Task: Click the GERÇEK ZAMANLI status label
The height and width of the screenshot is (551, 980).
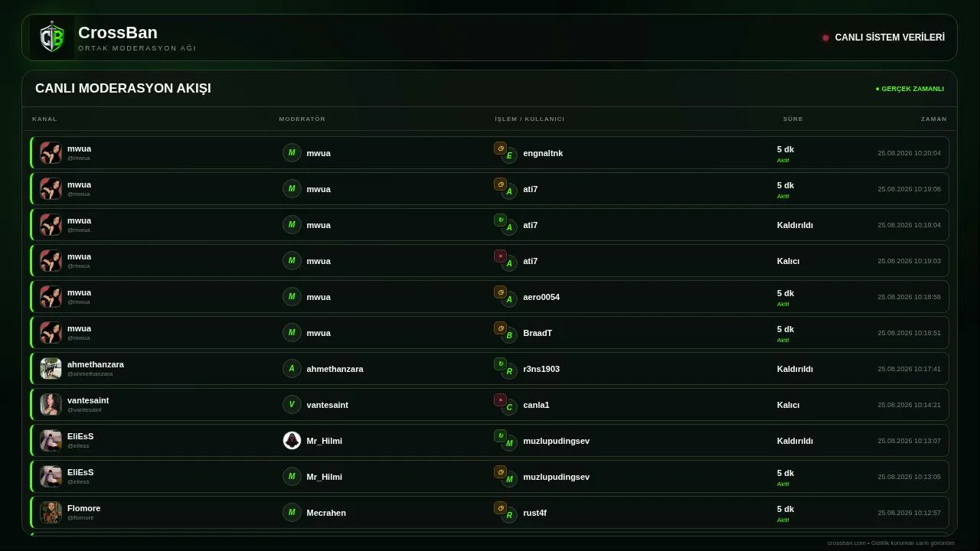Action: (910, 89)
